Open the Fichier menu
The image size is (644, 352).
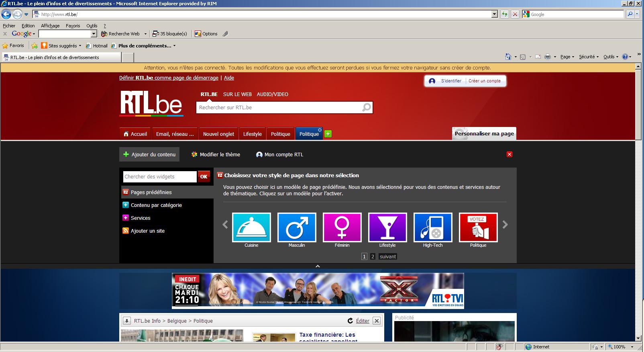click(x=9, y=26)
